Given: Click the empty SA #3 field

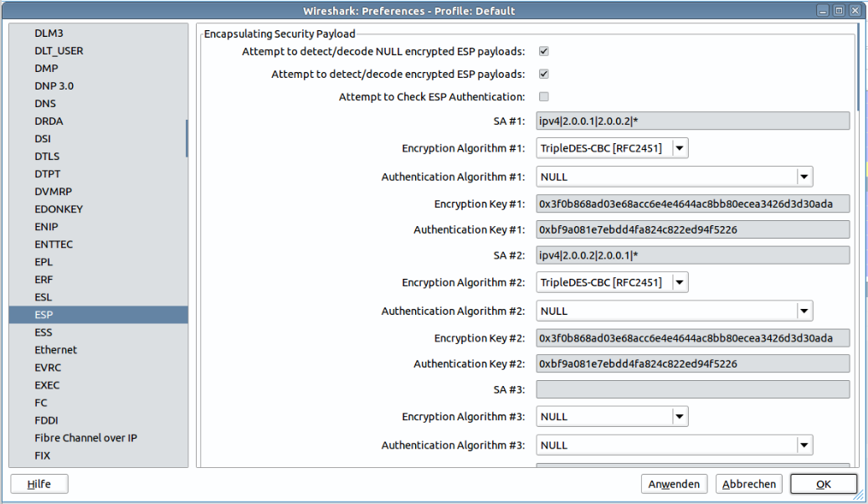Looking at the screenshot, I should click(x=692, y=389).
